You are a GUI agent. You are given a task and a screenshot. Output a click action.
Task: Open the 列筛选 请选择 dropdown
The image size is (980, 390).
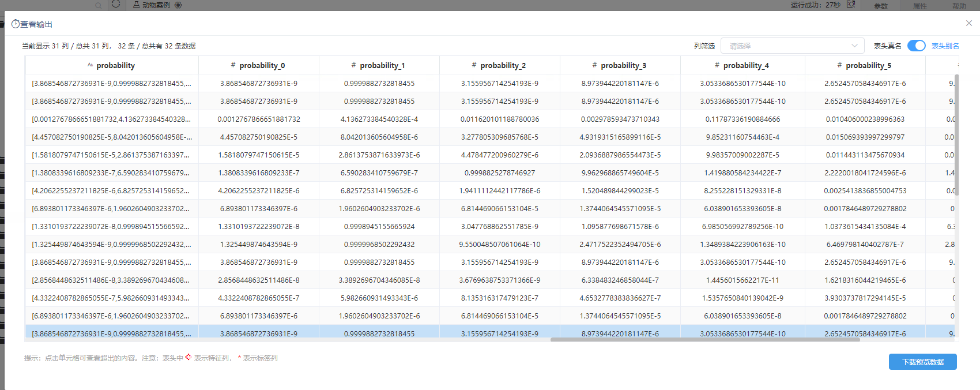(x=793, y=46)
